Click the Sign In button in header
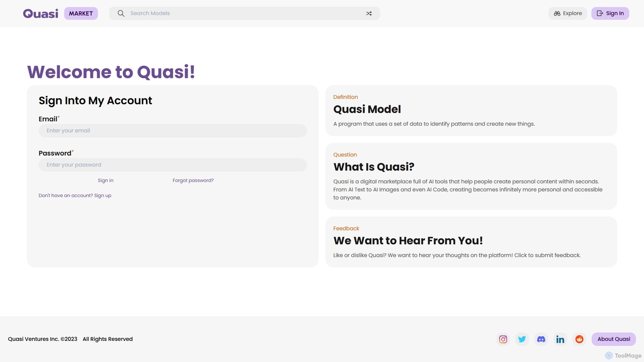This screenshot has height=362, width=644. (x=610, y=14)
